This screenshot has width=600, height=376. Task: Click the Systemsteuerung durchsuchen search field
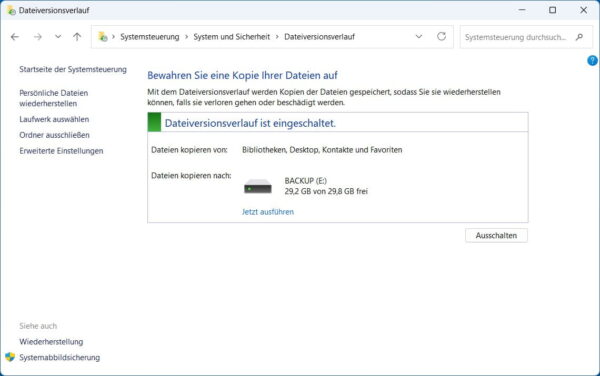pos(526,37)
